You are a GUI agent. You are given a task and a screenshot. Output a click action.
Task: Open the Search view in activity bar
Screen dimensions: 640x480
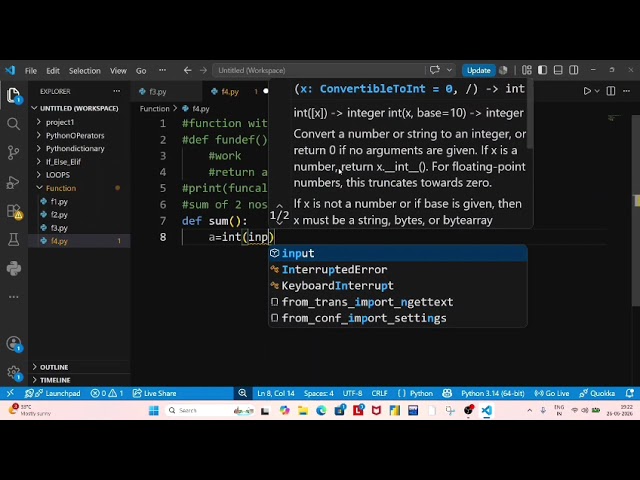13,124
